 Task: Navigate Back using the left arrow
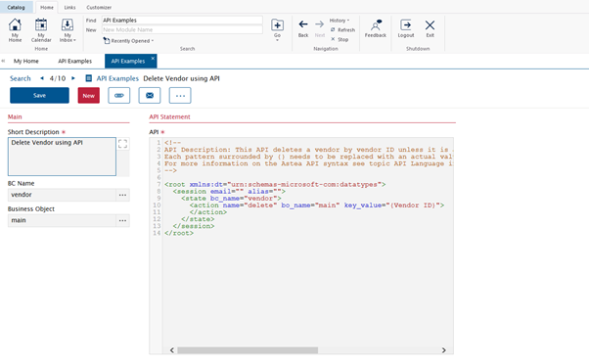[x=303, y=28]
